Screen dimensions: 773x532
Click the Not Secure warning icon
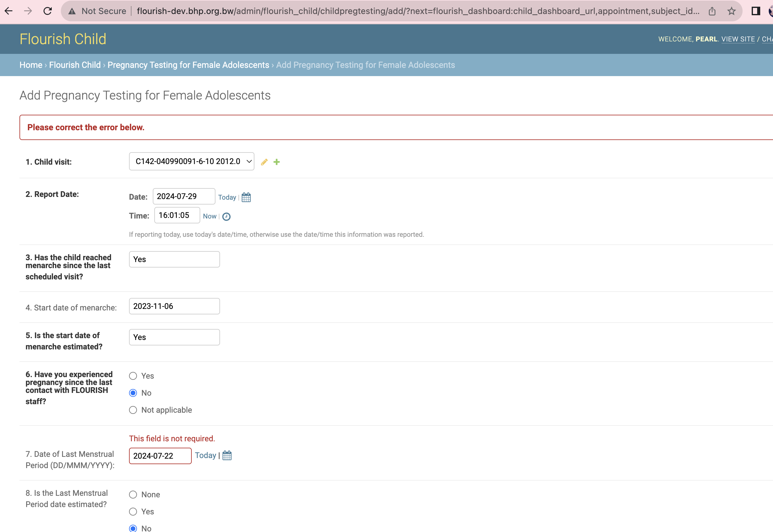[x=72, y=11]
